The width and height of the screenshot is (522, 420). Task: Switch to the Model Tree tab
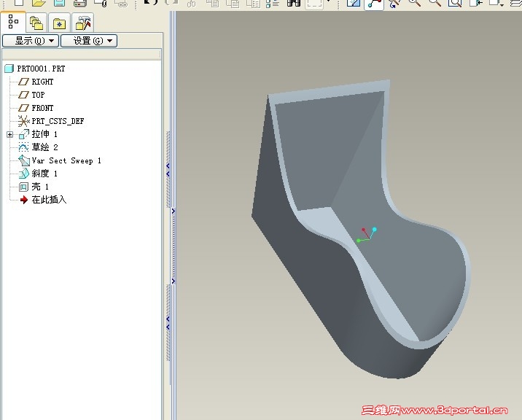pos(13,21)
